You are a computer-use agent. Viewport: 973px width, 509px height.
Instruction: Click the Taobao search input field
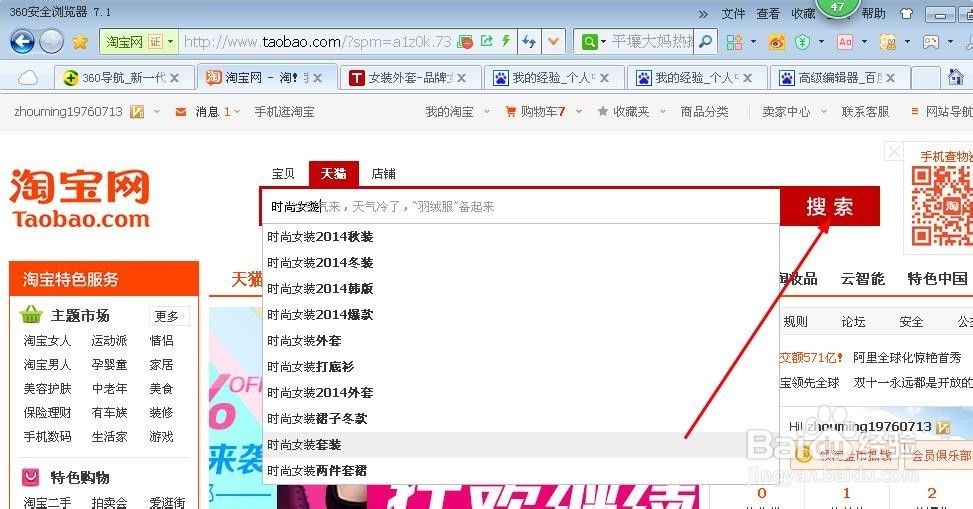520,206
